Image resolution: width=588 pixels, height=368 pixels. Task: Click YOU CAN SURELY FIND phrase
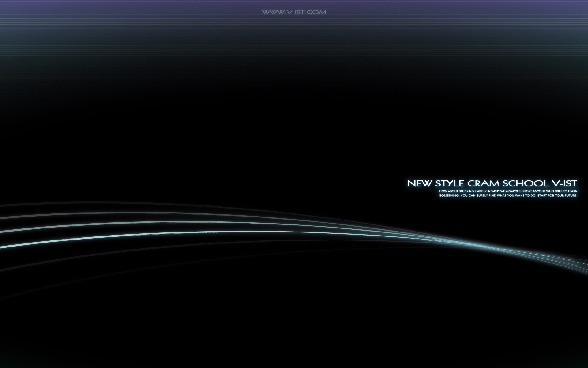coord(478,195)
